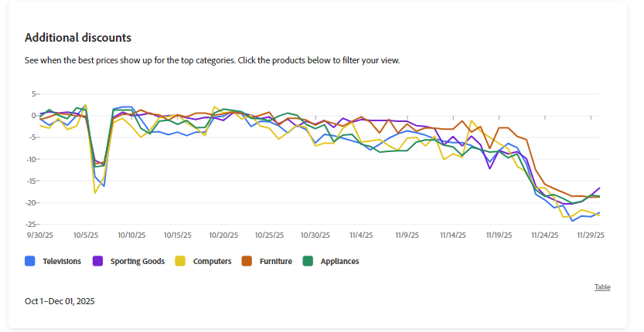Click the Additional discounts heading
The height and width of the screenshot is (332, 644).
[x=78, y=37]
